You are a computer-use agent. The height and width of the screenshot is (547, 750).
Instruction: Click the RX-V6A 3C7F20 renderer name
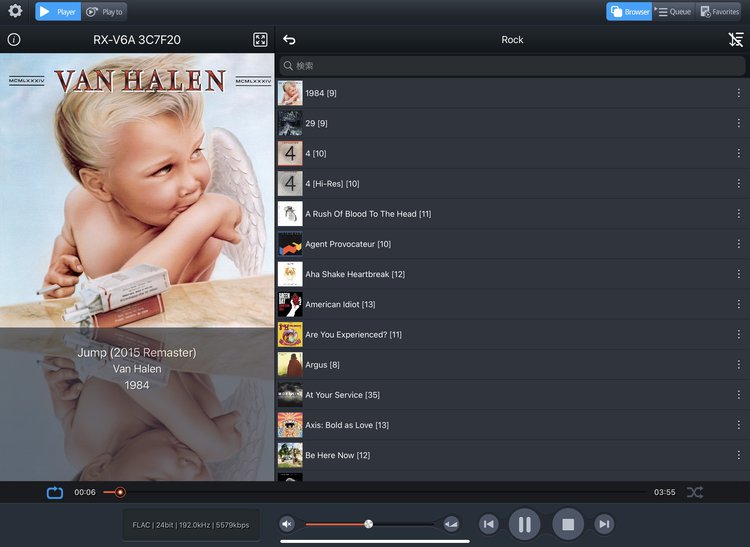pos(137,40)
